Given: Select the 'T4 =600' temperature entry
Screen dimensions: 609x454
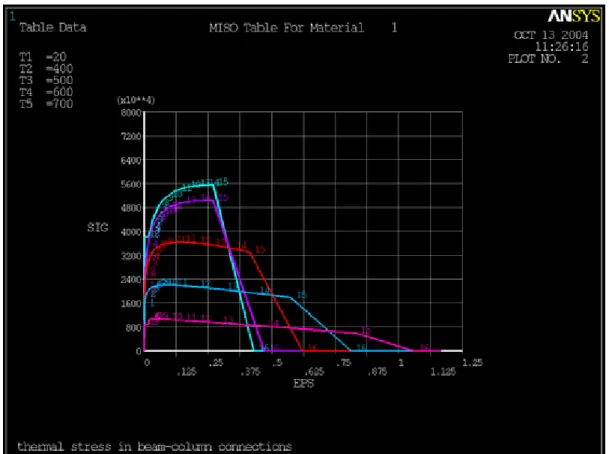Looking at the screenshot, I should 46,92.
